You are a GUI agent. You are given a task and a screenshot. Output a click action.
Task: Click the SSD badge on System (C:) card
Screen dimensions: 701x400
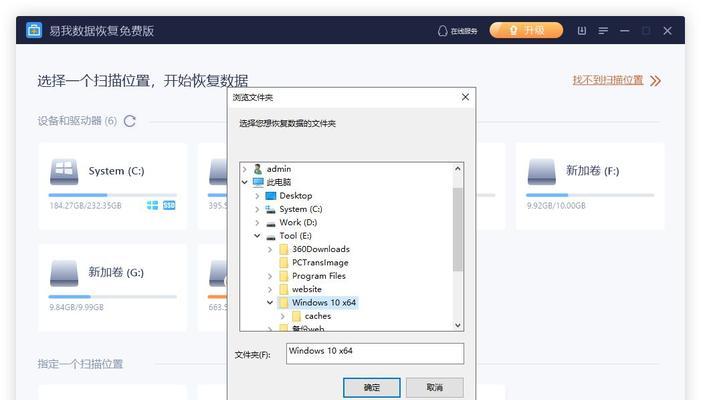(x=169, y=205)
